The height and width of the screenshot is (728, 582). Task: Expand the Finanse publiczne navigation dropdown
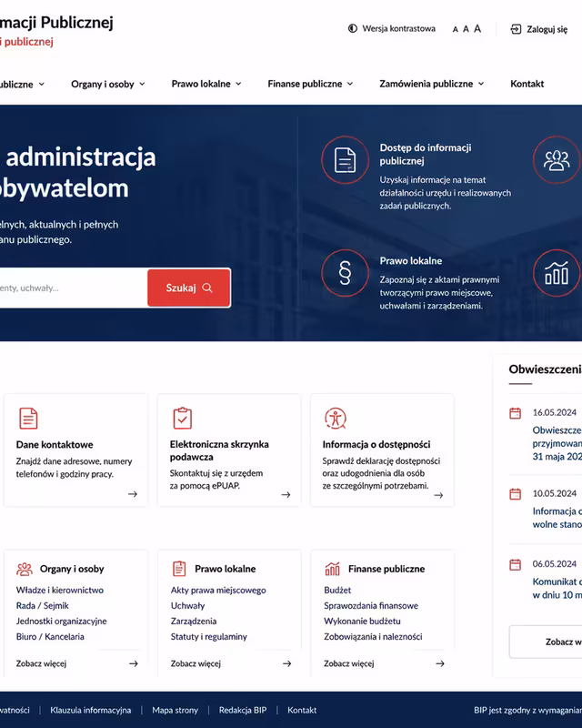point(310,84)
